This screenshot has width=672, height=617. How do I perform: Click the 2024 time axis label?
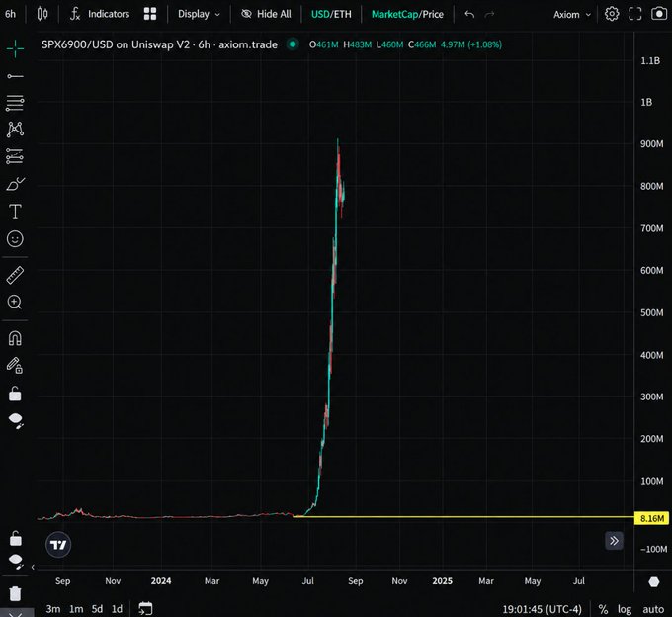coord(161,581)
